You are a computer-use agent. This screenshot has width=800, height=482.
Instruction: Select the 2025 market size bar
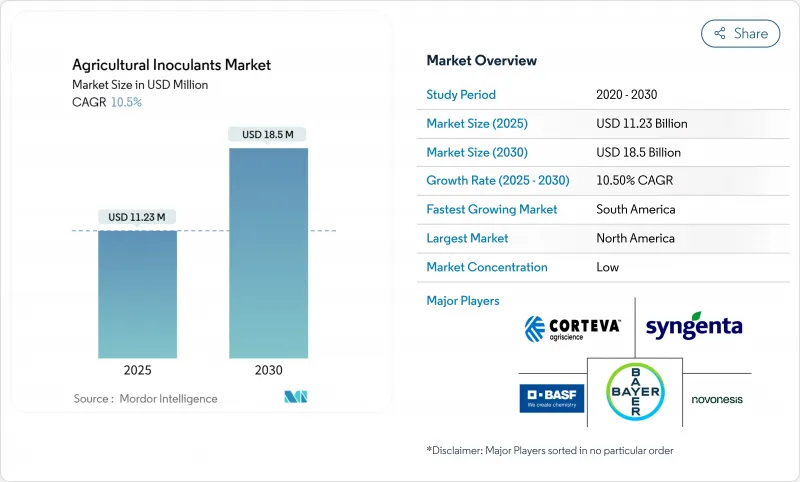click(137, 294)
